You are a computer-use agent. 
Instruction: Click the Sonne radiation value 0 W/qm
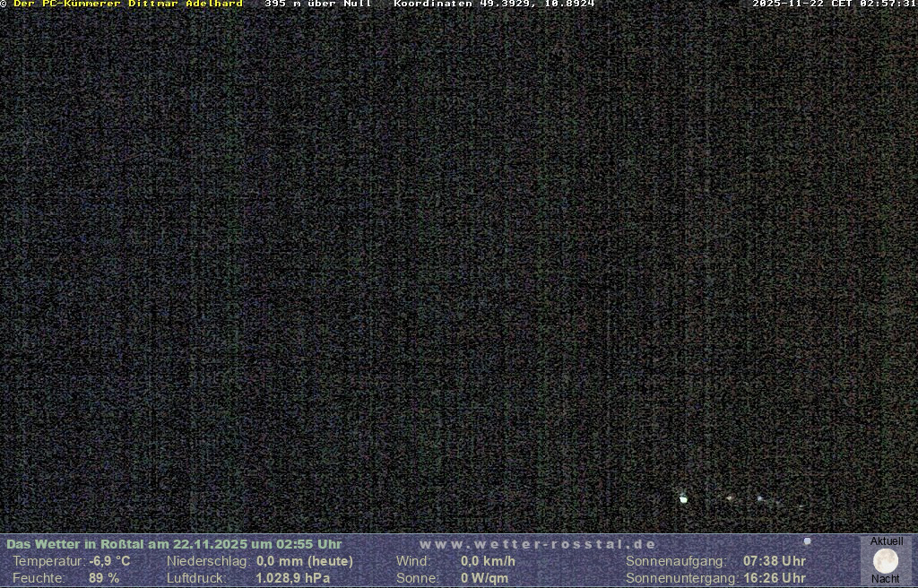[x=484, y=578]
